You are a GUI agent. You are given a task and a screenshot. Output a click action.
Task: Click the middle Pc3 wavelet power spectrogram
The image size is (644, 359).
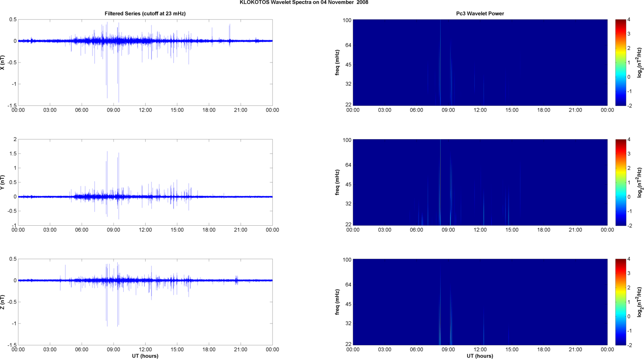pos(480,182)
